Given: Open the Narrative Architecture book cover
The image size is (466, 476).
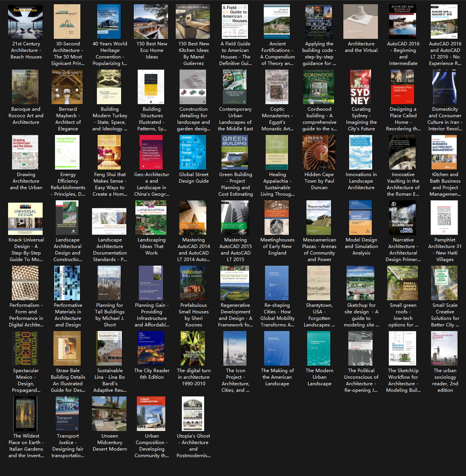Looking at the screenshot, I should tap(403, 218).
